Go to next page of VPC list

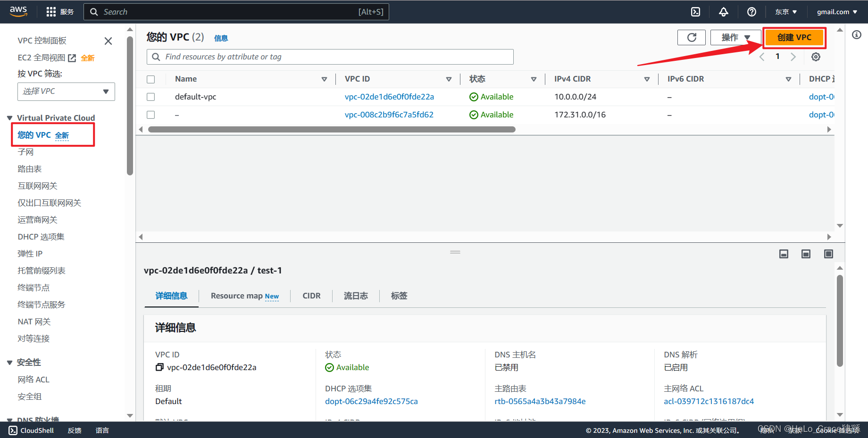[x=793, y=57]
